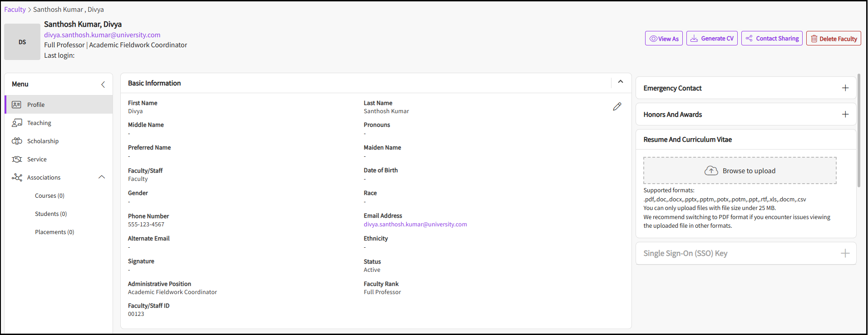This screenshot has height=335, width=868.
Task: Navigate to Faculty breadcrumb link
Action: (x=15, y=10)
